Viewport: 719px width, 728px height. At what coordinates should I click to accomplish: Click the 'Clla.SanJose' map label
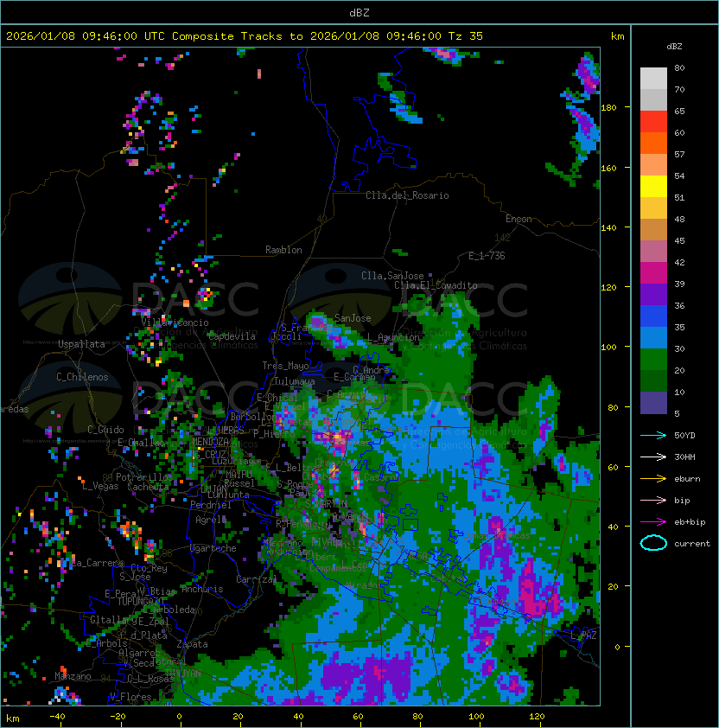point(392,277)
